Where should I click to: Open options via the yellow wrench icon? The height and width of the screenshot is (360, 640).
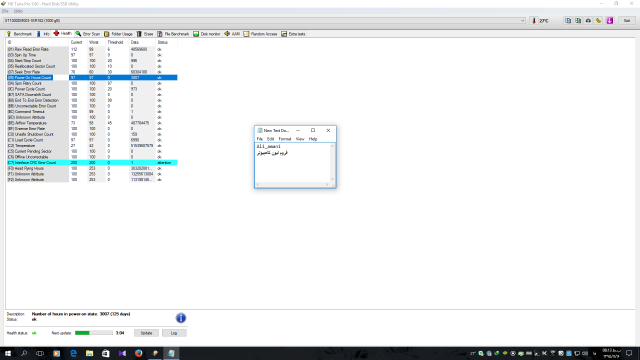click(x=598, y=20)
